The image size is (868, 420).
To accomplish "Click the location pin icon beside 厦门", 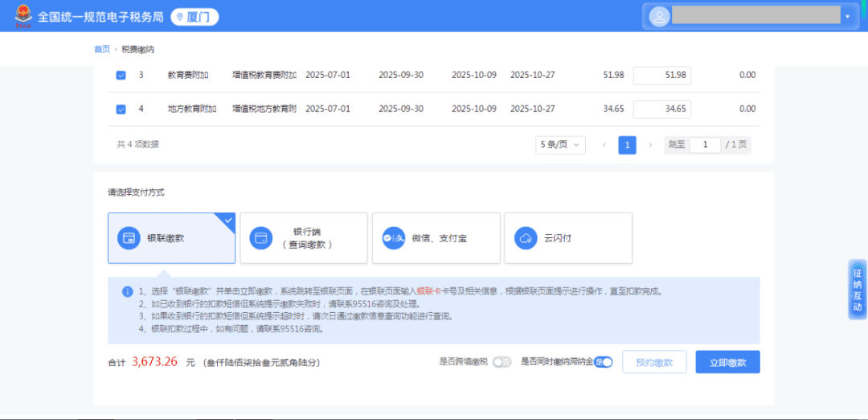I will (179, 17).
